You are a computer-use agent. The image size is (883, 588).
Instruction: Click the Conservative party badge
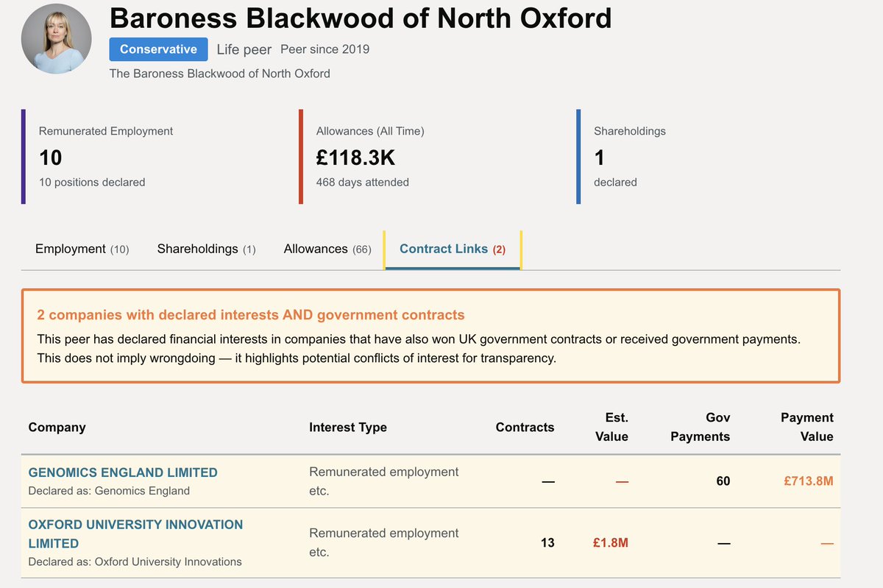(158, 49)
